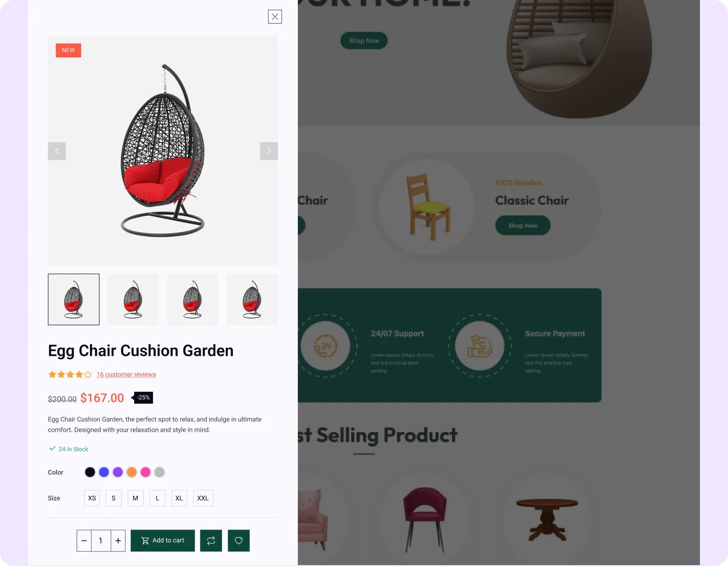728x566 pixels.
Task: Close the quick view panel
Action: coord(275,17)
